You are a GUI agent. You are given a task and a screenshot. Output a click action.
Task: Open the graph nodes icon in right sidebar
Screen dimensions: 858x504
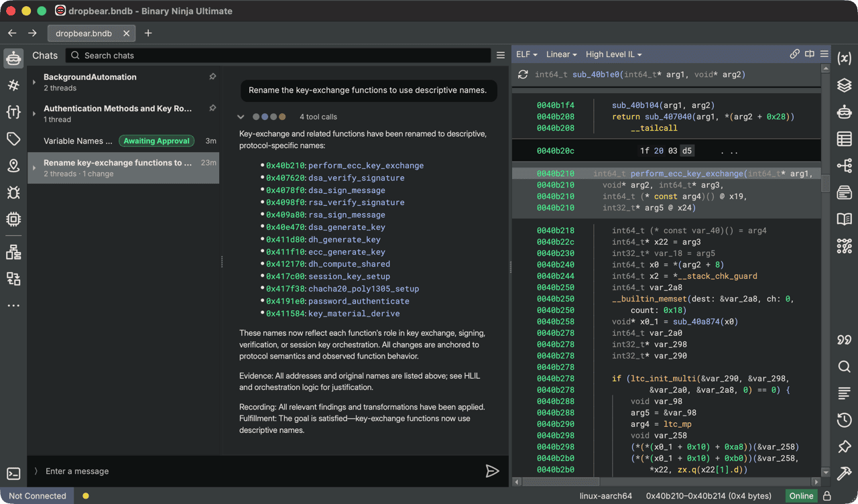[845, 246]
